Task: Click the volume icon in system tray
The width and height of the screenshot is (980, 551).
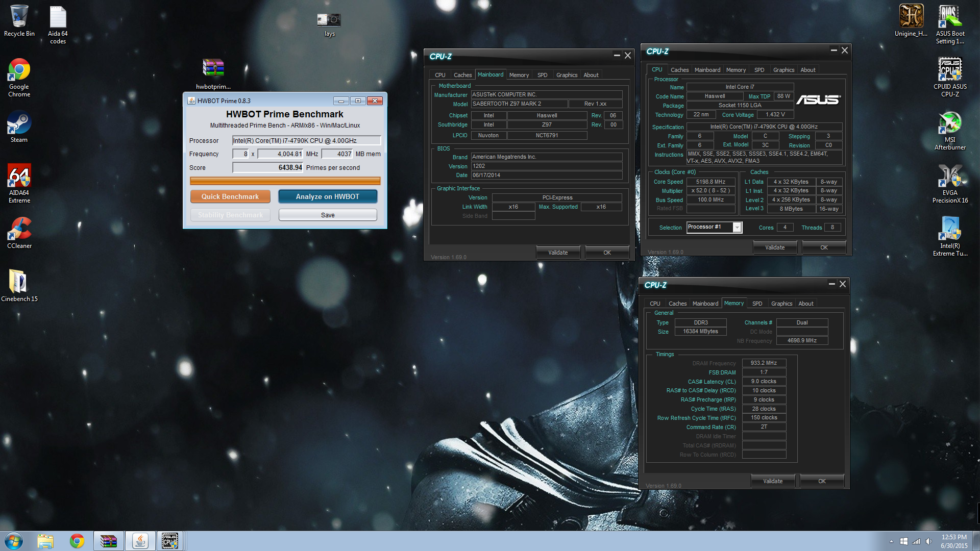Action: [928, 541]
